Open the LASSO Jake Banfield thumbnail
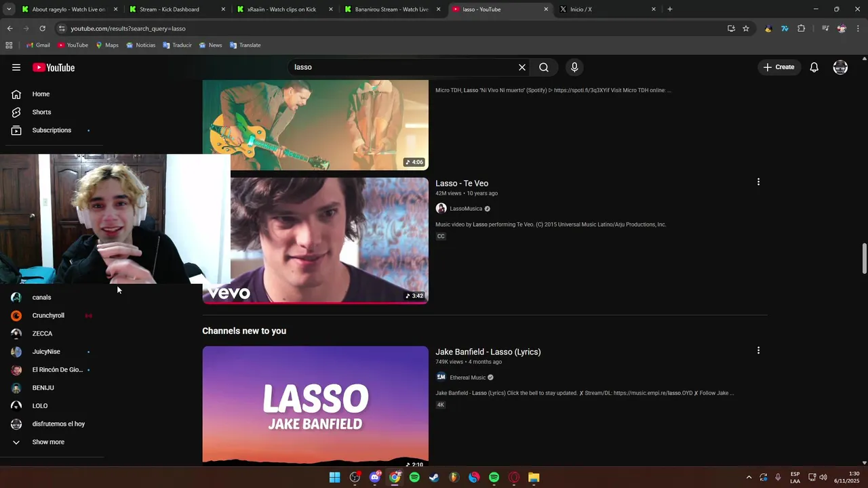Image resolution: width=868 pixels, height=488 pixels. 315,405
